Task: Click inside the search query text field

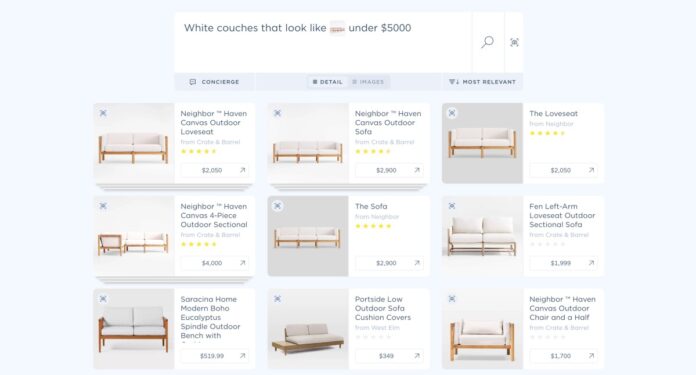Action: coord(323,42)
